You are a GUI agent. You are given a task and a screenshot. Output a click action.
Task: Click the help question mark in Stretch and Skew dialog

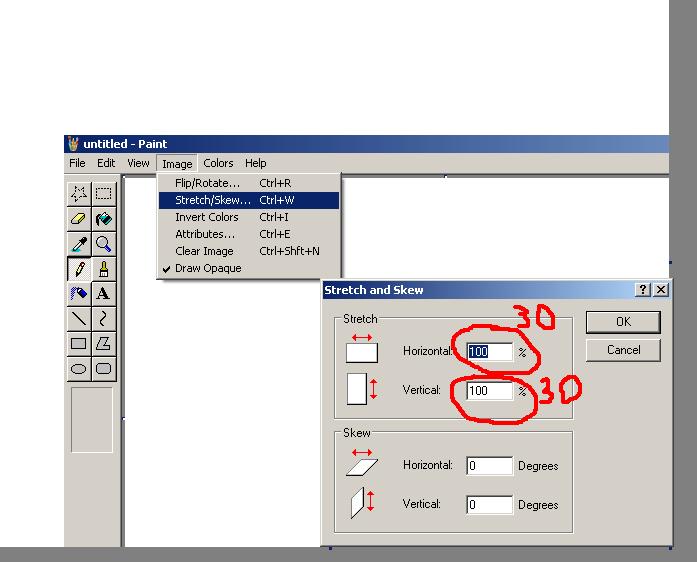[643, 290]
